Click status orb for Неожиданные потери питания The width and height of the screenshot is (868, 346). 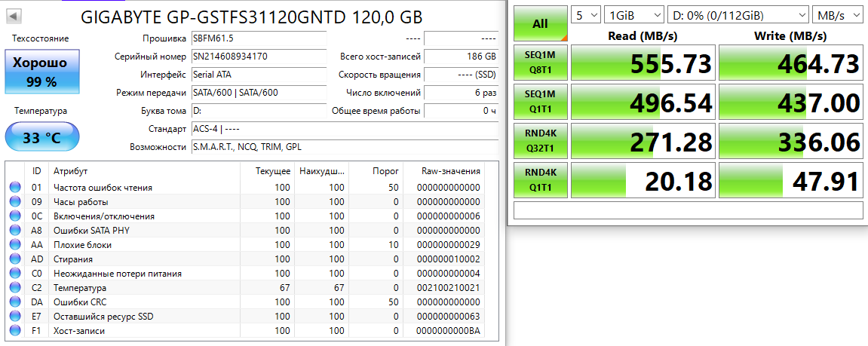tap(15, 274)
